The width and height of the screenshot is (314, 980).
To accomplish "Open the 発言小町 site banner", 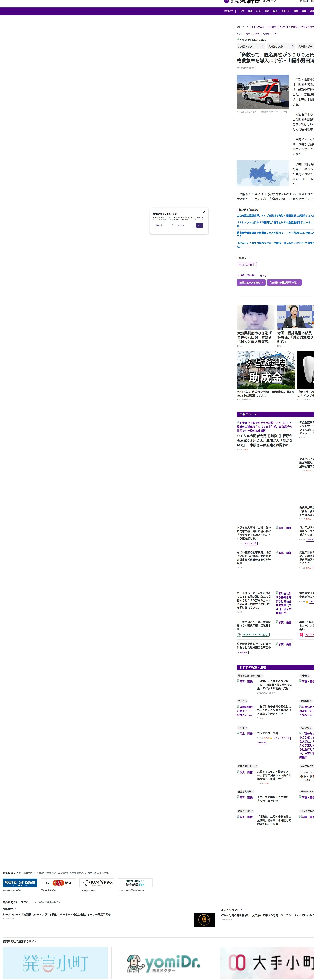I will [x=55, y=963].
